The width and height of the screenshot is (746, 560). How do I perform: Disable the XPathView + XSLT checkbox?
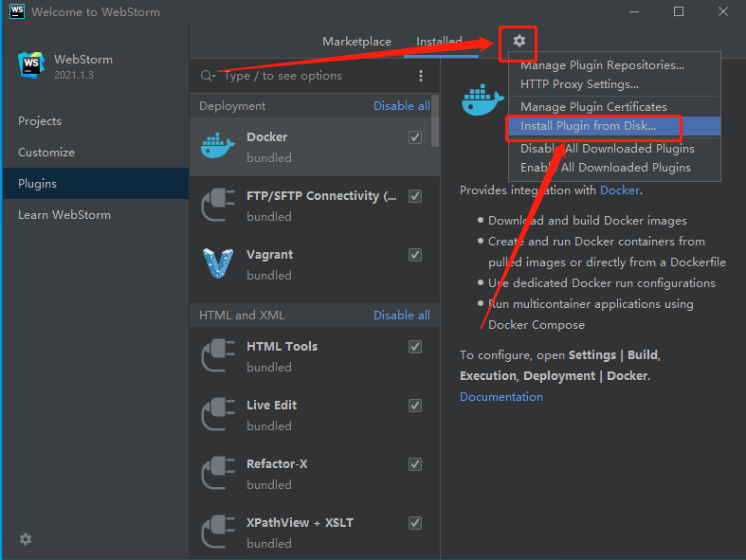pyautogui.click(x=415, y=523)
